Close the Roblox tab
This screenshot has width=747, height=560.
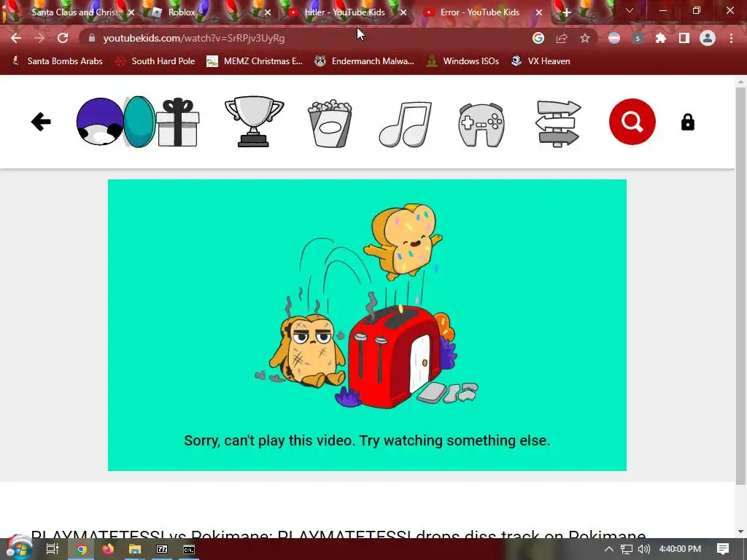[x=268, y=12]
